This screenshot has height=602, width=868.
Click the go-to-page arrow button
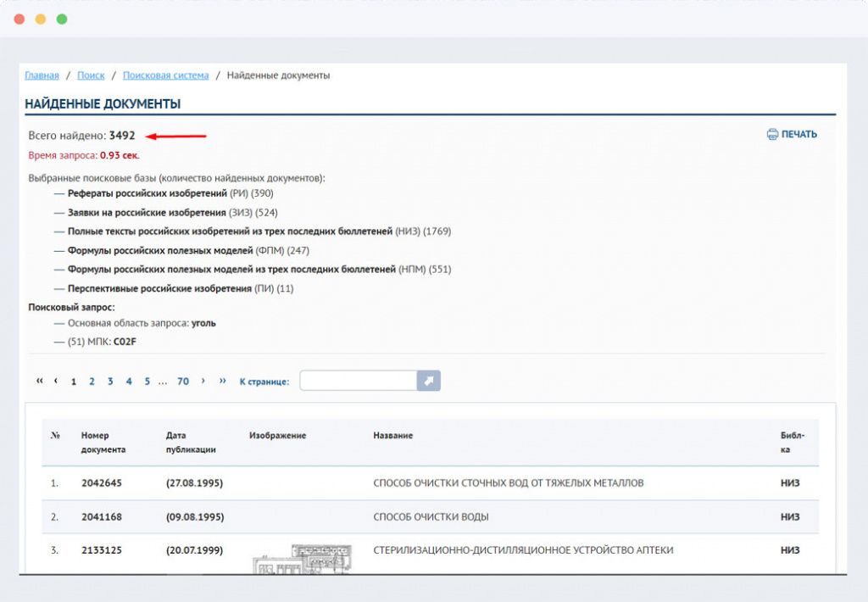[429, 382]
